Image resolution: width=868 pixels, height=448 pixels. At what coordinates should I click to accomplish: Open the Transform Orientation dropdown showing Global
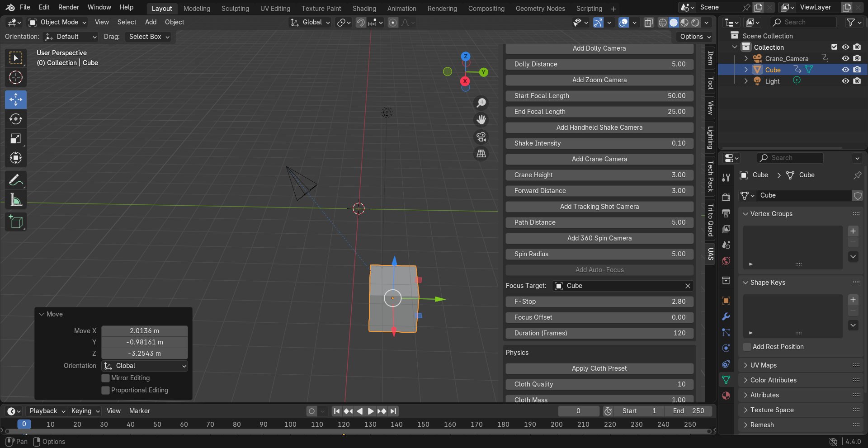click(310, 22)
